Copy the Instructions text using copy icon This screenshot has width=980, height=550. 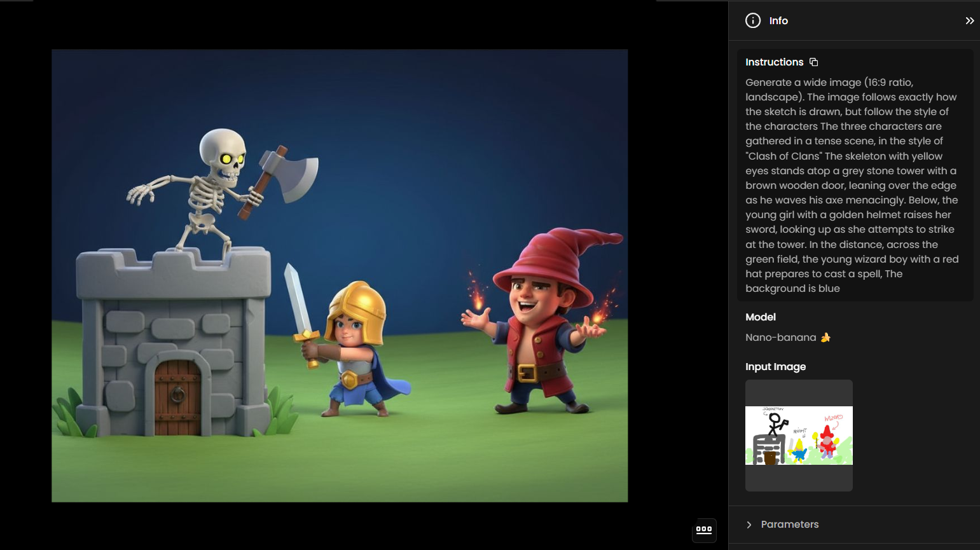tap(813, 62)
